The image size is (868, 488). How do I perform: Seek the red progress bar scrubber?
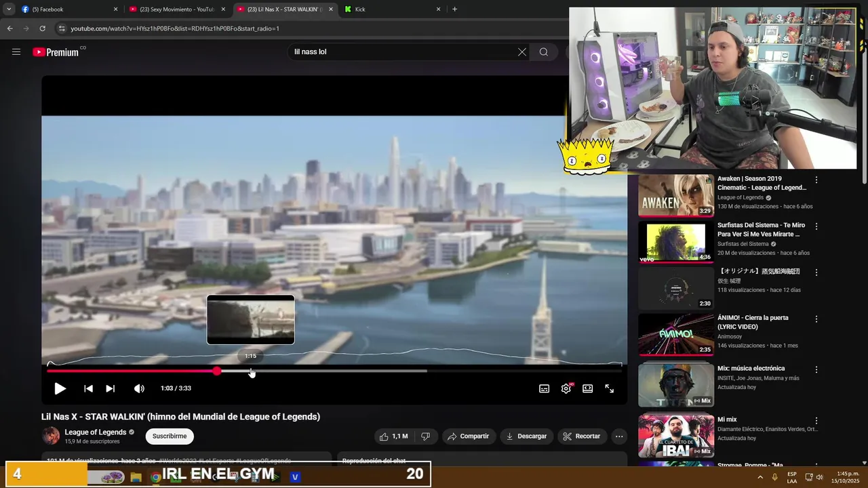217,371
